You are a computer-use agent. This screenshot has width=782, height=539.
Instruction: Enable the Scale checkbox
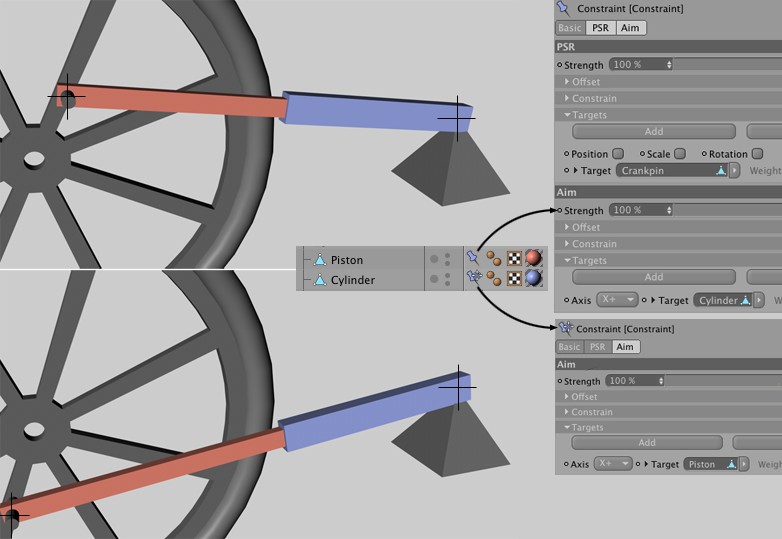[680, 154]
